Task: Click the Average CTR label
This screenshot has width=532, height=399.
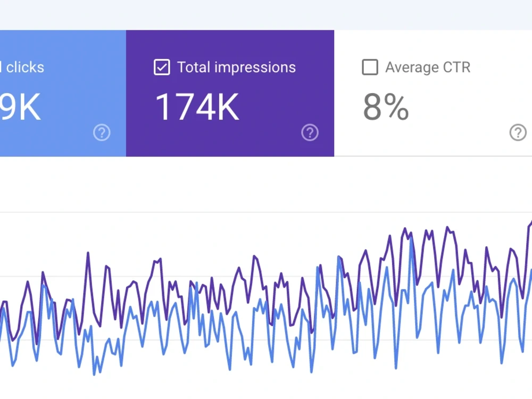Action: pyautogui.click(x=428, y=67)
